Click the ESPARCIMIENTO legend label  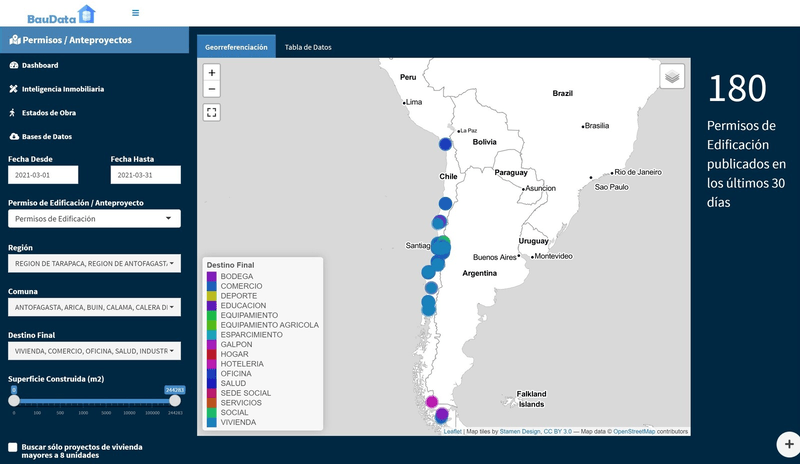tap(252, 334)
